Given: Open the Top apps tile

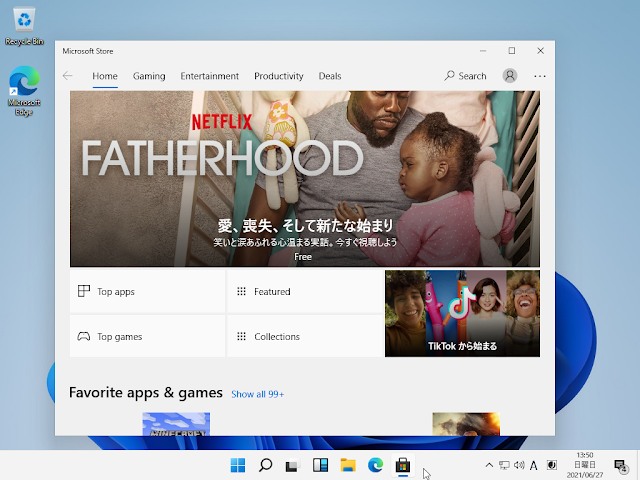Looking at the screenshot, I should [147, 291].
